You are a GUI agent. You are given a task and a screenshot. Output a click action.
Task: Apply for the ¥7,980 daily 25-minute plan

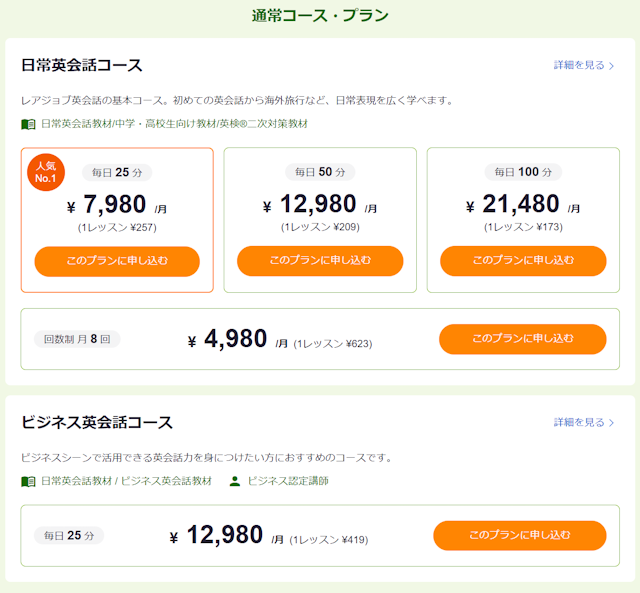click(x=117, y=261)
